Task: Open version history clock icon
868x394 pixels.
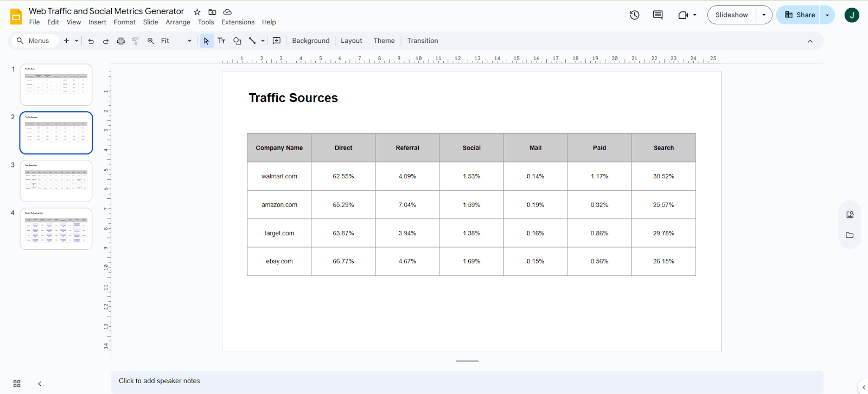Action: [634, 15]
